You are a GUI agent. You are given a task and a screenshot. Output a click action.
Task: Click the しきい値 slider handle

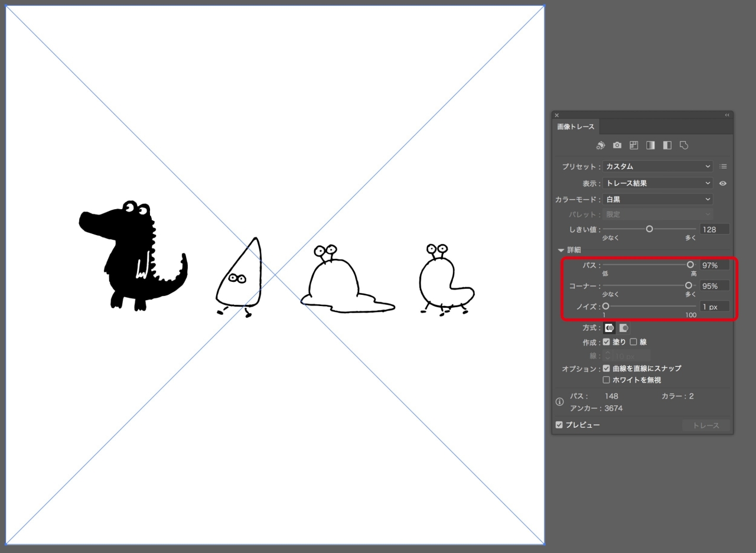(x=650, y=229)
